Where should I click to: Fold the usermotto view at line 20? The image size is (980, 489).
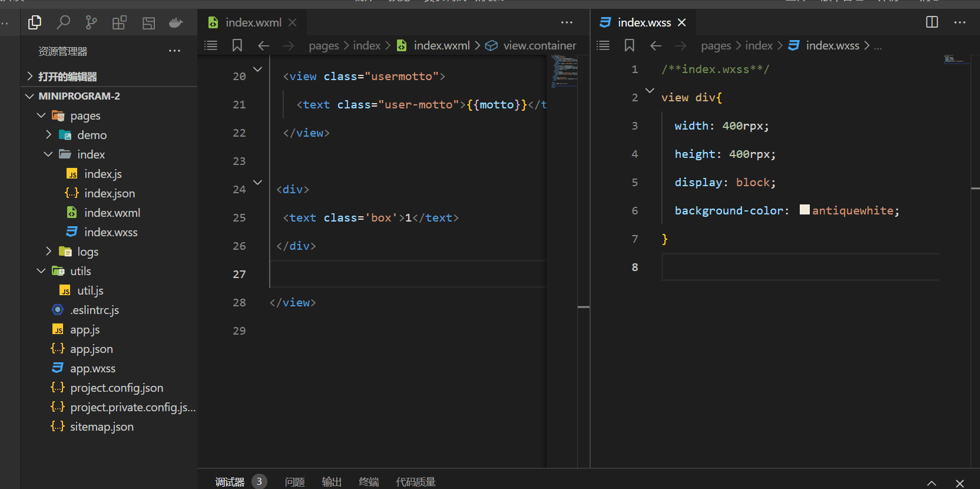[x=257, y=69]
